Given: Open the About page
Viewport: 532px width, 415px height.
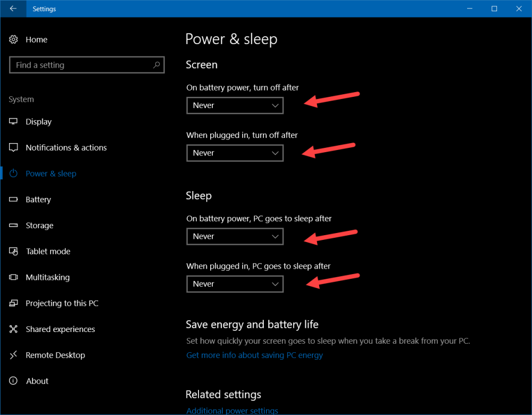Looking at the screenshot, I should (x=37, y=381).
